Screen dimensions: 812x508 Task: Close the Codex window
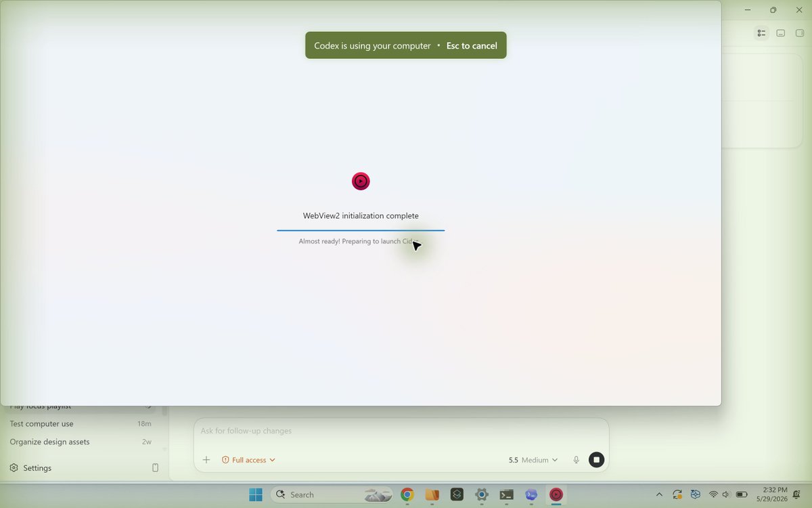point(799,10)
